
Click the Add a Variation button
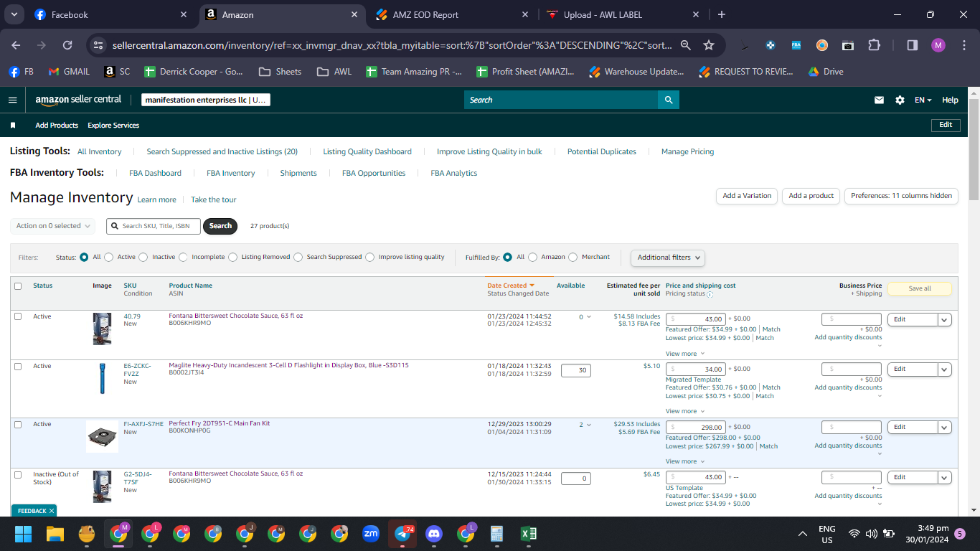click(x=747, y=196)
